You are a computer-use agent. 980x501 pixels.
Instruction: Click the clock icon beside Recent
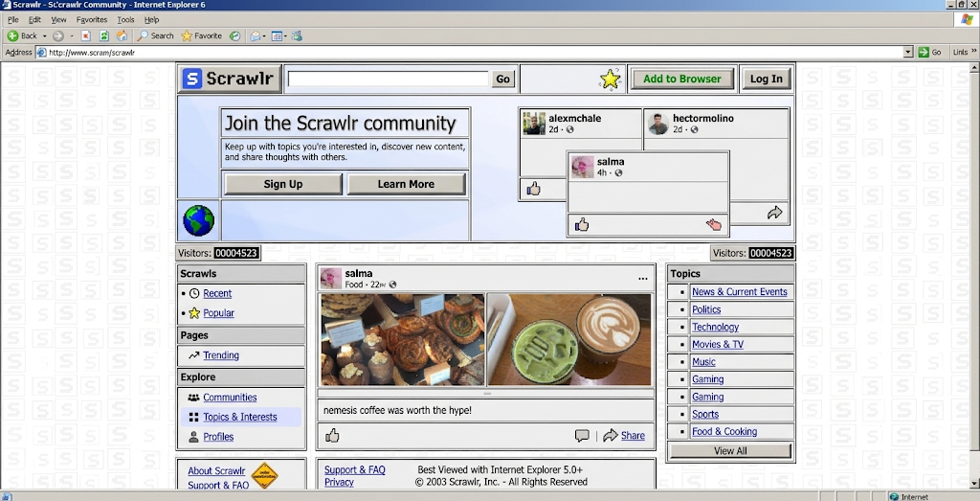point(194,293)
